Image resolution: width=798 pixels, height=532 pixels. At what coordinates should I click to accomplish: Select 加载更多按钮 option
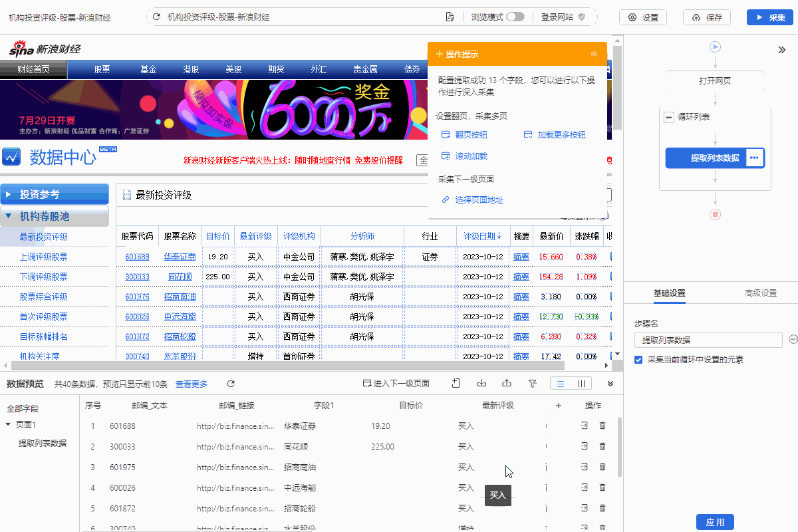(x=555, y=134)
